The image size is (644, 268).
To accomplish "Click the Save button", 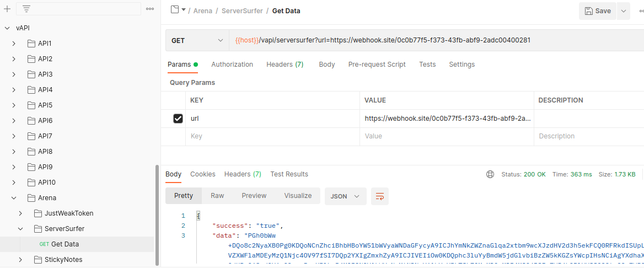I will pyautogui.click(x=598, y=11).
